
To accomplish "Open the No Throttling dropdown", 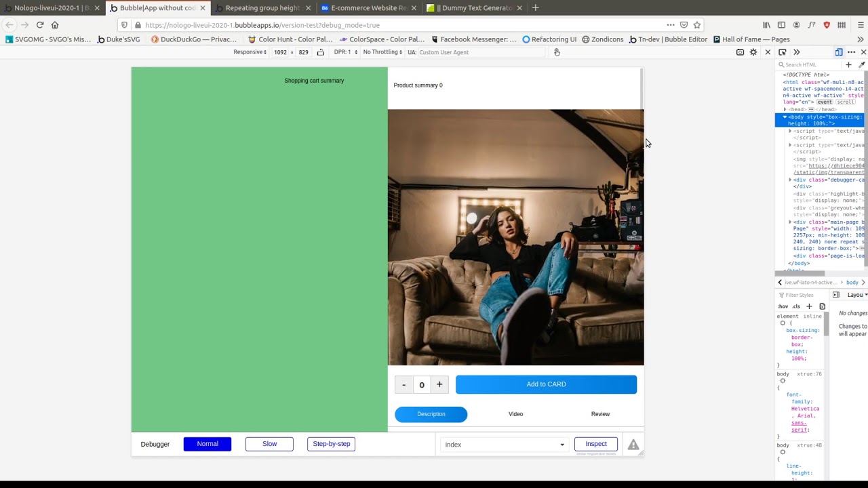I will tap(382, 52).
